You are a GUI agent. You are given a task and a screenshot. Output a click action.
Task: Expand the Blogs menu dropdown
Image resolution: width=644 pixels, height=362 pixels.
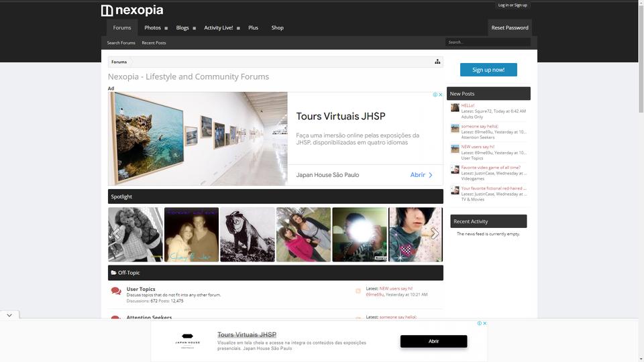click(195, 28)
